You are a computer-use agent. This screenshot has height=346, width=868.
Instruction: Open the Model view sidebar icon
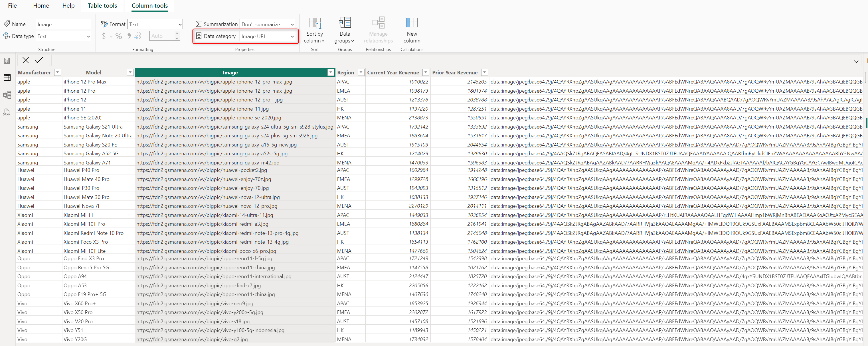(x=7, y=95)
